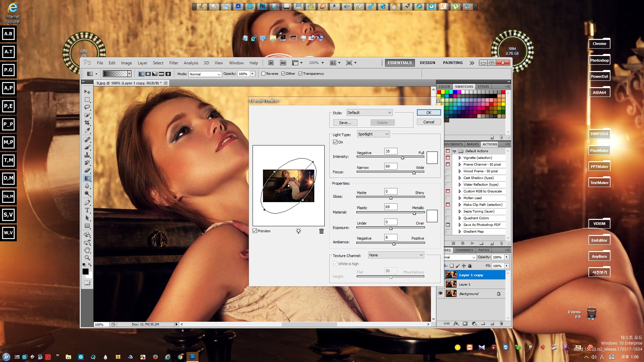Select the Quick Selection tool

tap(87, 115)
